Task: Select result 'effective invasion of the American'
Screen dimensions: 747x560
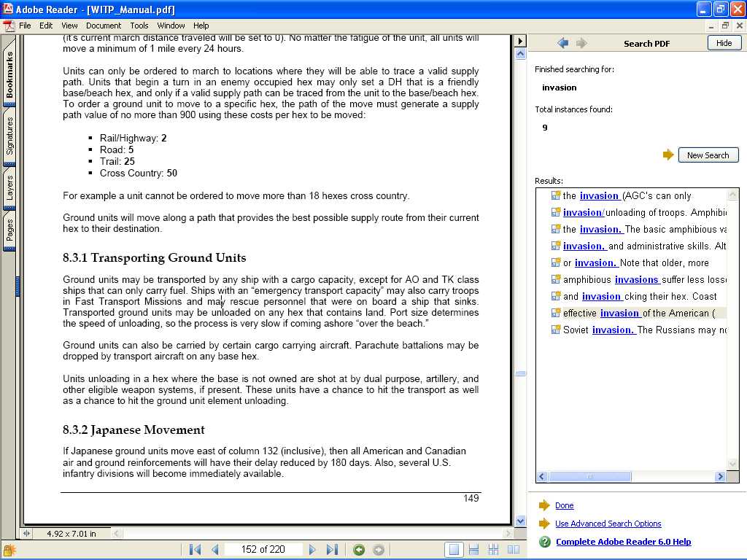Action: 639,313
